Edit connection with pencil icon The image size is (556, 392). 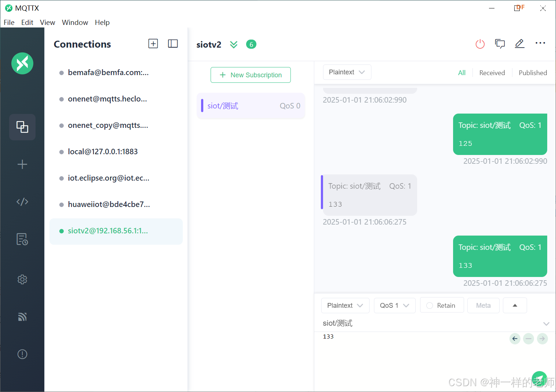pos(520,44)
